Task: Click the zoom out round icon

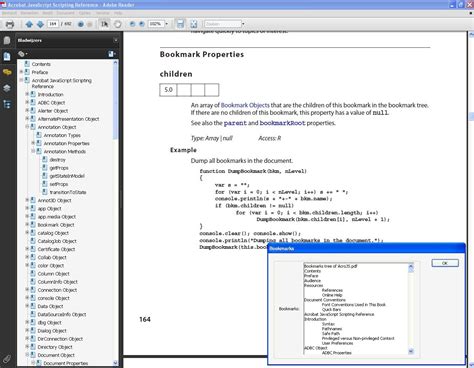Action: point(132,24)
